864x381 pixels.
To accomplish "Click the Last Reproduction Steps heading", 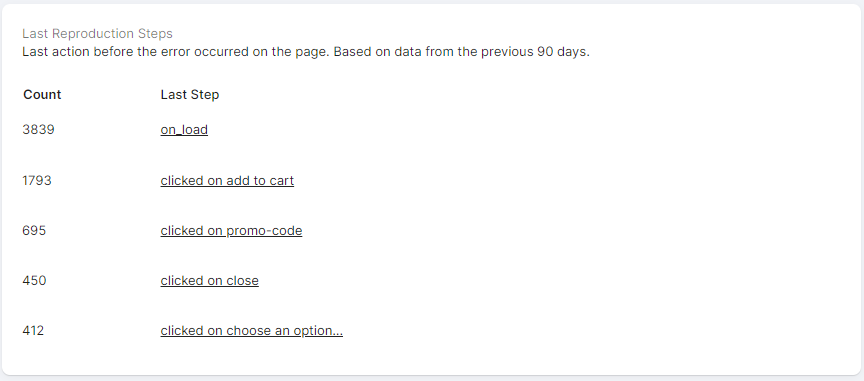I will pos(97,34).
